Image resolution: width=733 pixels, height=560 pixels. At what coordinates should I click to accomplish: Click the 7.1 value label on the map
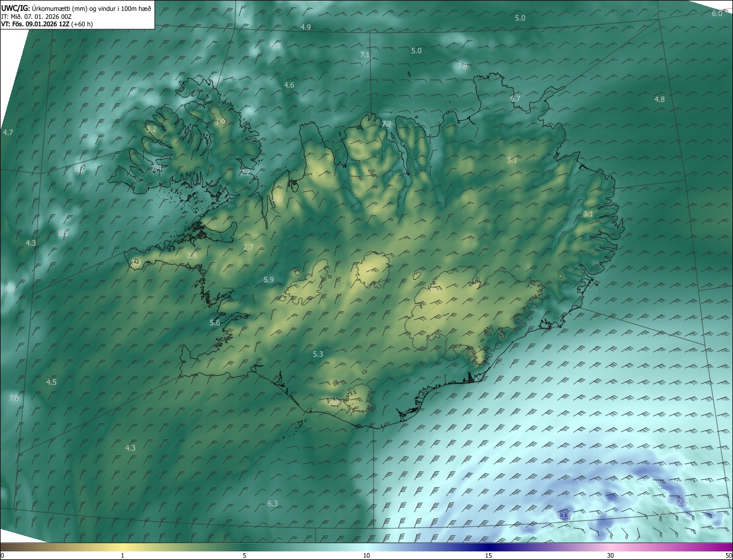pos(365,54)
